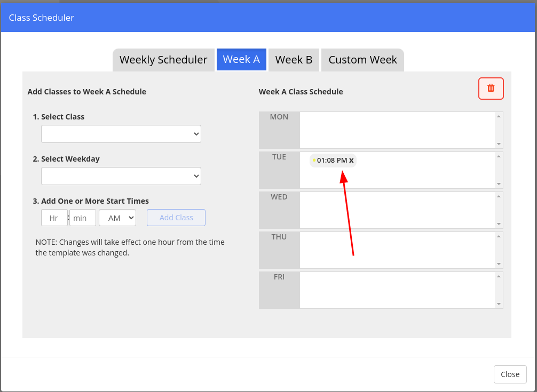The width and height of the screenshot is (537, 392).
Task: Click the FRI row scroll down arrow
Action: tap(499, 304)
